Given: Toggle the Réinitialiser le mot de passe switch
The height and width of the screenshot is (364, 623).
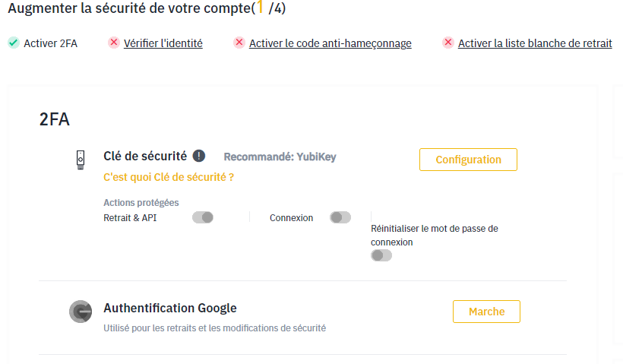Looking at the screenshot, I should pos(381,255).
